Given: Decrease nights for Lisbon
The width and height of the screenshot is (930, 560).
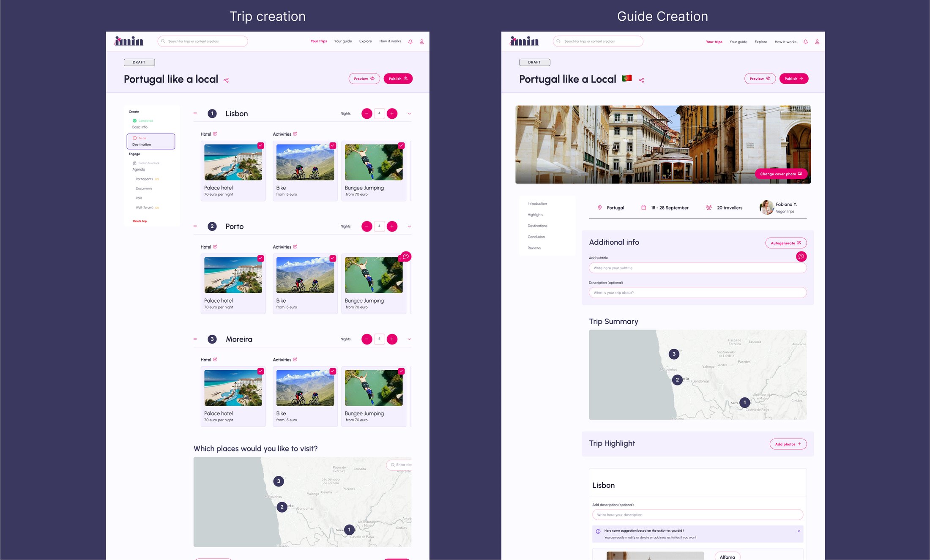Looking at the screenshot, I should [x=367, y=114].
